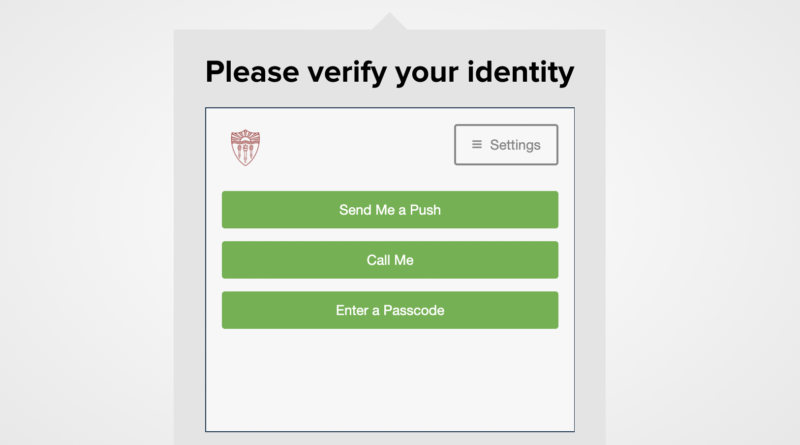Image resolution: width=800 pixels, height=445 pixels.
Task: Click the word "Settings" in the button
Action: click(x=515, y=145)
